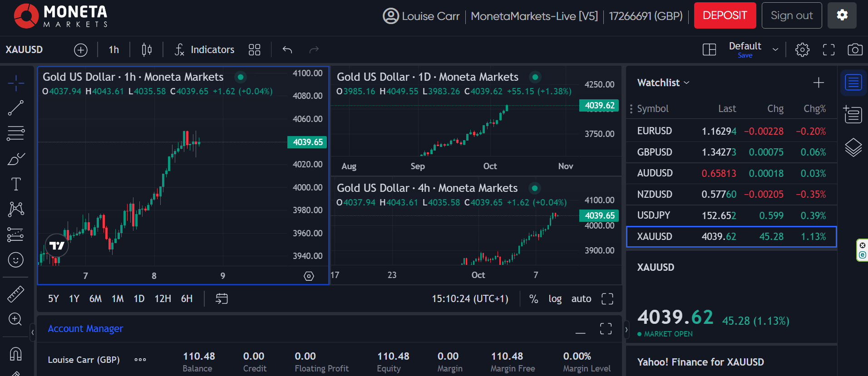Open the Fibonacci/gann lines tool

16,133
